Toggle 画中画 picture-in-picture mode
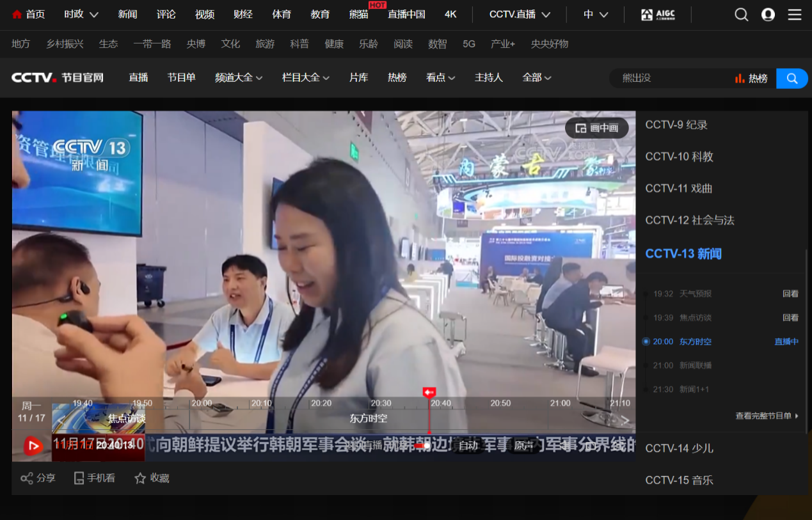This screenshot has width=812, height=520. [x=596, y=128]
